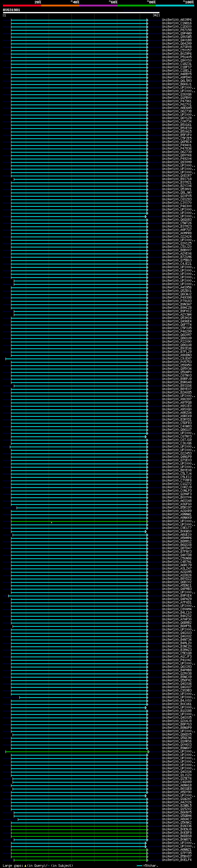Viewport: 197px width, 868px height.
Task: Click hit label UniRef100_B9RPJ9
Action: [177, 379]
